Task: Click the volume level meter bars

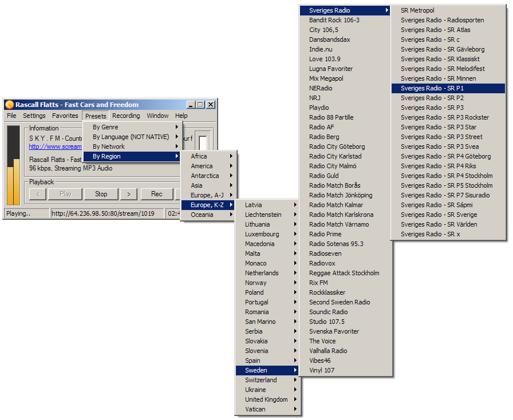Action: click(13, 165)
